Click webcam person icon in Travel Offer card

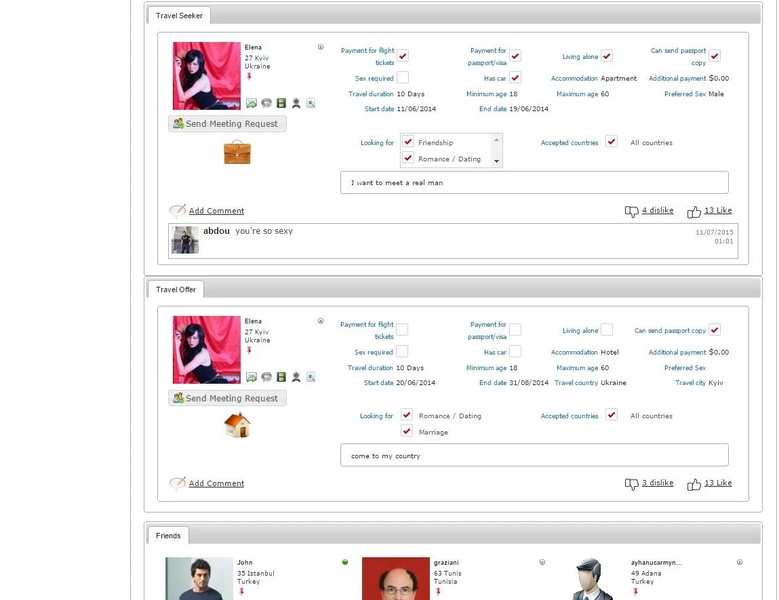point(296,377)
